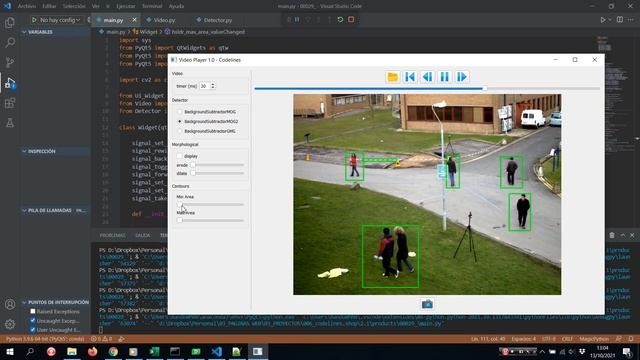Open VS Code Explorer view
This screenshot has height=360, width=640.
click(x=10, y=22)
